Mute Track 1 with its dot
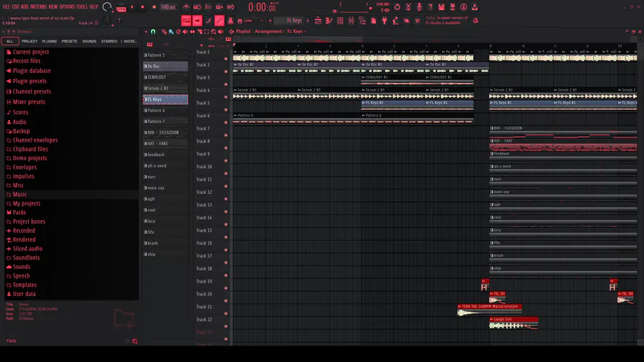 click(226, 59)
